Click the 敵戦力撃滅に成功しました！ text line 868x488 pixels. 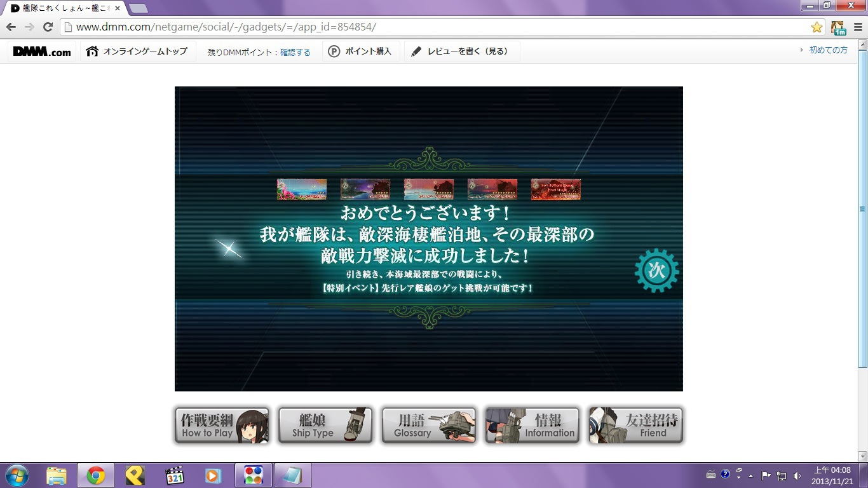[x=426, y=257]
